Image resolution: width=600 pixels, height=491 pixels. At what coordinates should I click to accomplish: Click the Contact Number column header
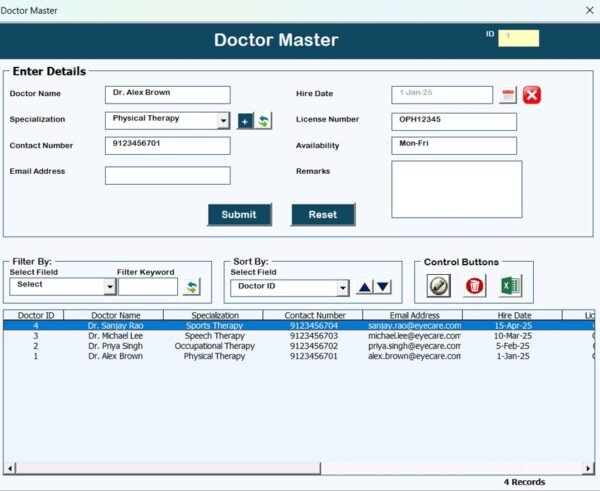[x=313, y=315]
